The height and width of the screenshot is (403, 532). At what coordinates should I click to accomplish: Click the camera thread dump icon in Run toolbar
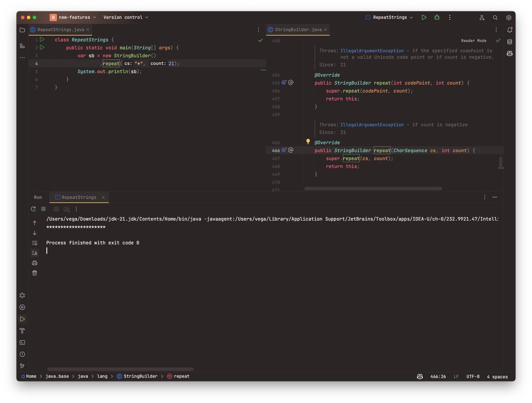tap(56, 209)
